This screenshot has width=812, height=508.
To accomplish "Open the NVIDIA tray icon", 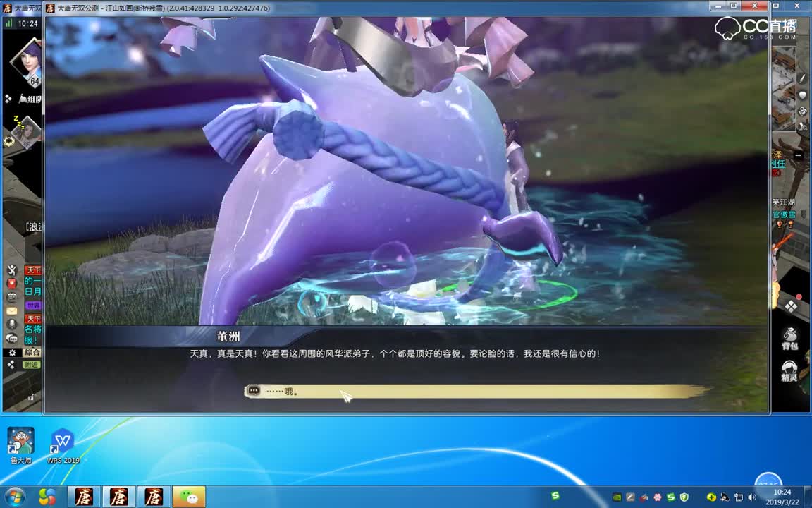I will [617, 497].
